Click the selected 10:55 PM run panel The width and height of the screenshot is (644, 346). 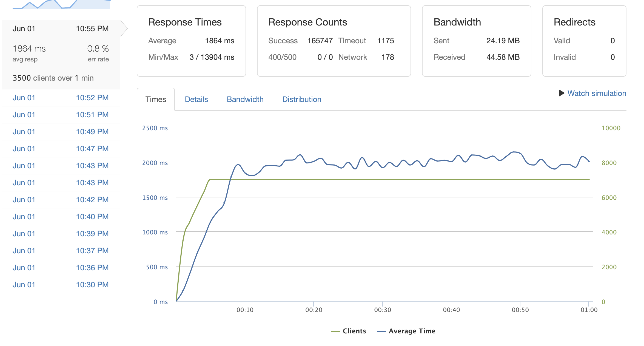pos(61,54)
